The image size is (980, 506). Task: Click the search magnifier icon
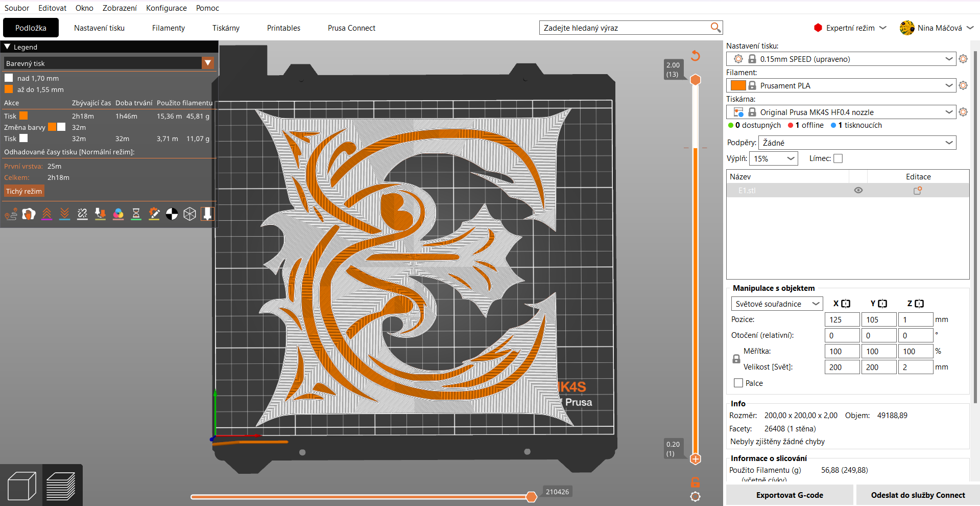(x=715, y=28)
